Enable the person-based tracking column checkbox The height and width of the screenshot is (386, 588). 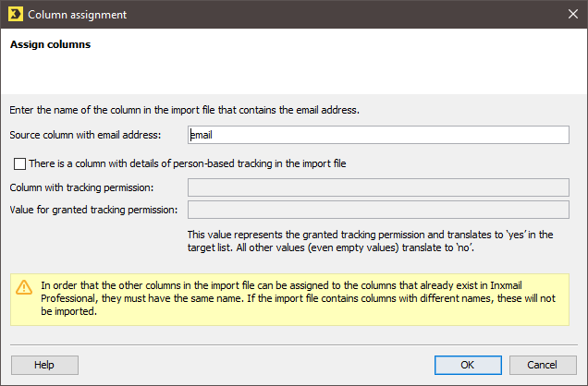point(19,164)
